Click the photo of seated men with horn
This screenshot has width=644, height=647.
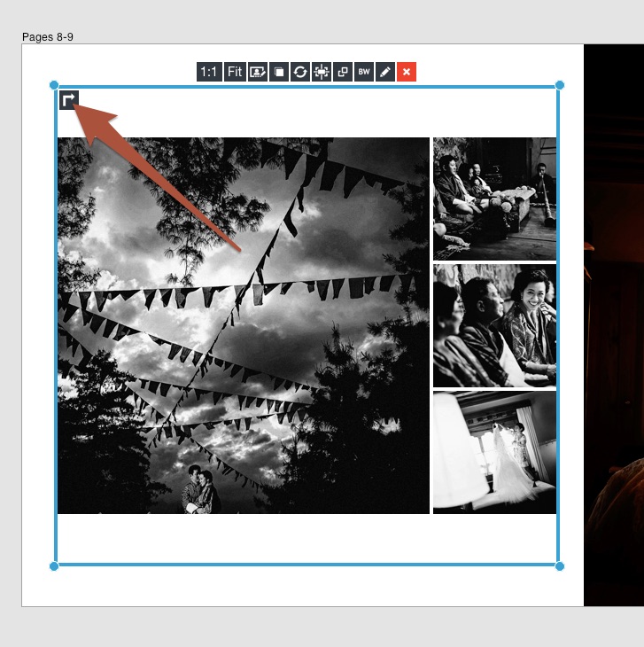point(494,199)
